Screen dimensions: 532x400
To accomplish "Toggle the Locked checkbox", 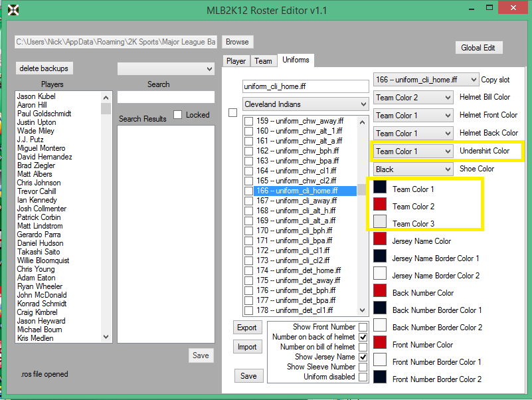I will point(178,114).
